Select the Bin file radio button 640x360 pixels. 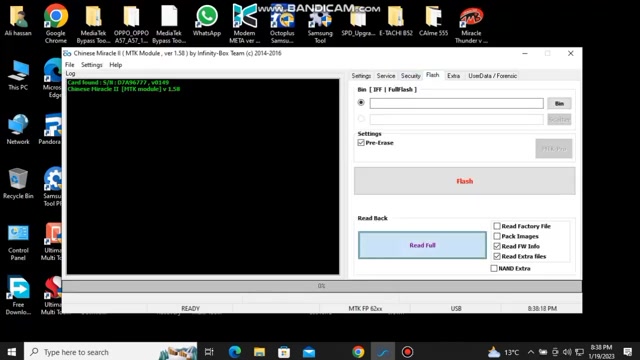point(361,103)
